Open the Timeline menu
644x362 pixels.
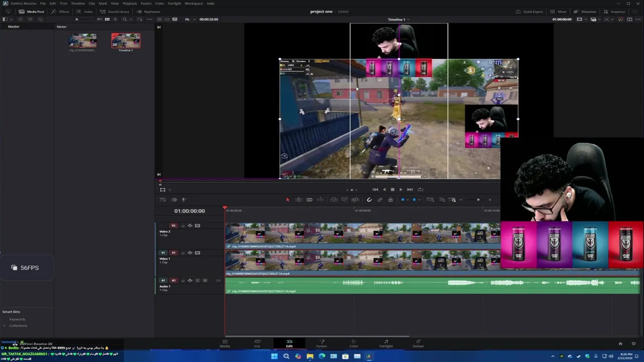coord(77,4)
